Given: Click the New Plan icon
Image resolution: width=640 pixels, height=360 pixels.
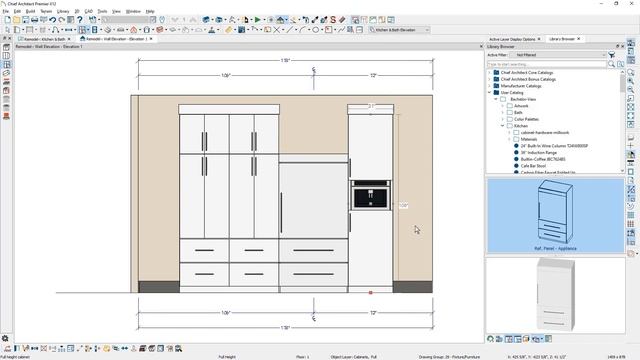Looking at the screenshot, I should (x=7, y=20).
